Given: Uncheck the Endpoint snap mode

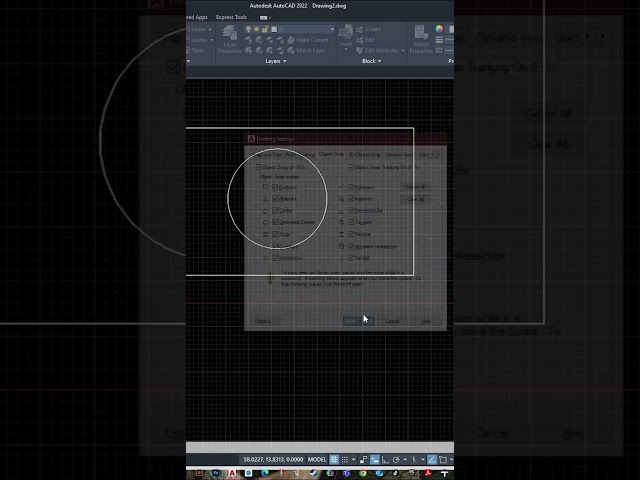Looking at the screenshot, I should pos(275,187).
